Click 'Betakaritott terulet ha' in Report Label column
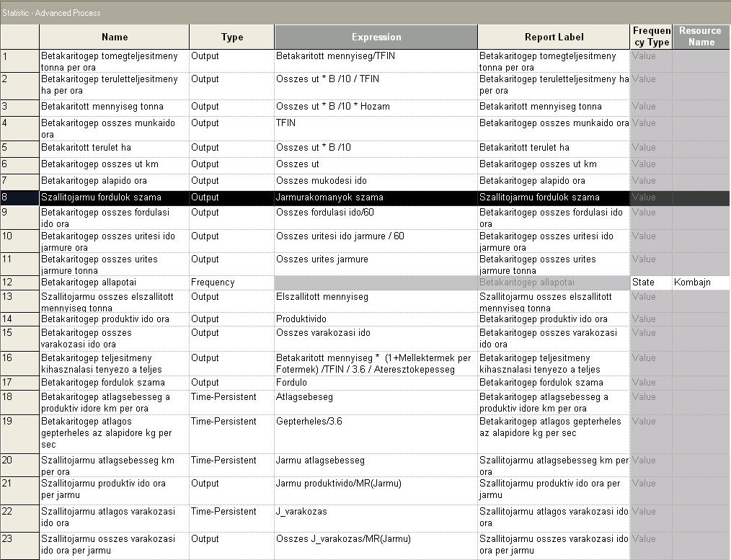The width and height of the screenshot is (731, 560). 554,149
